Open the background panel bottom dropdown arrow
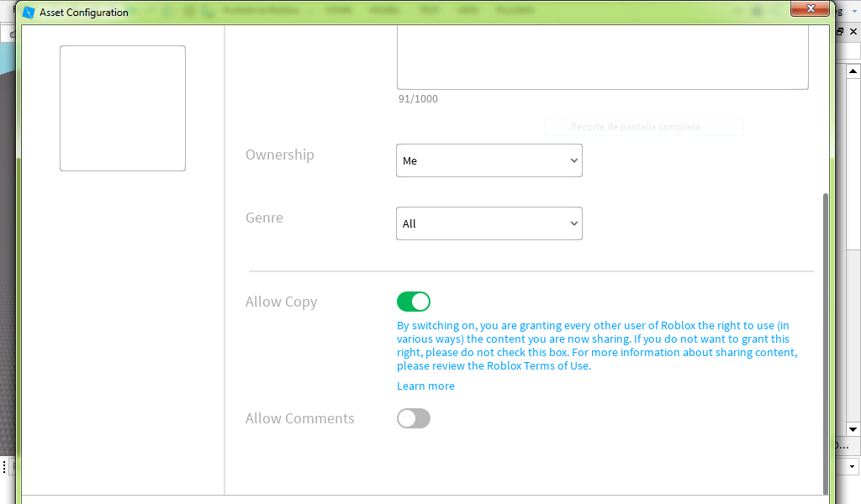 [853, 467]
